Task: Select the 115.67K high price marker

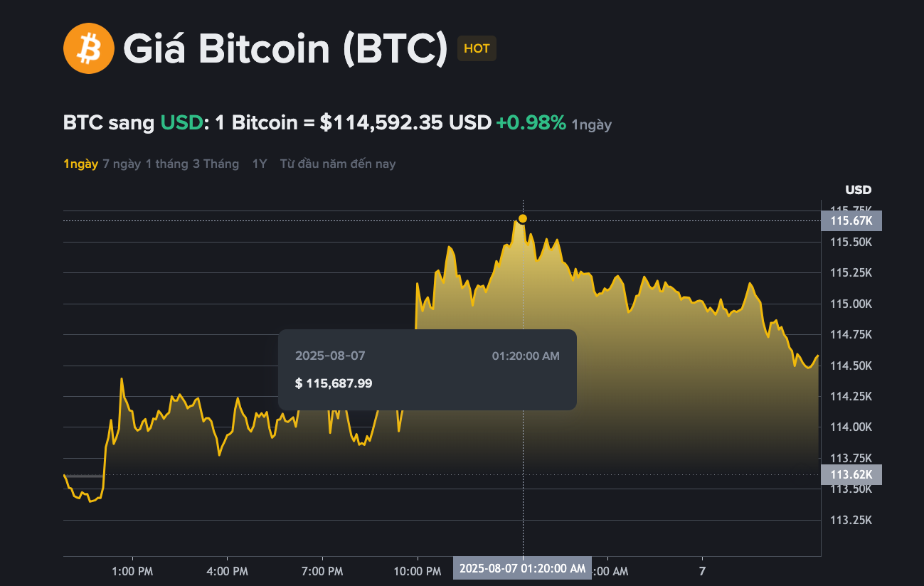Action: coord(851,220)
